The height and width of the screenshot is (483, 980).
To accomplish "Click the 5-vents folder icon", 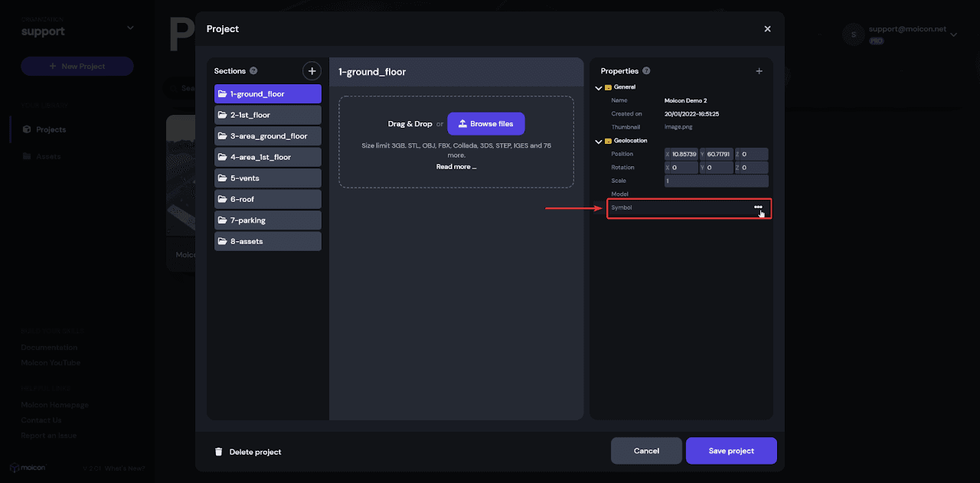I will pyautogui.click(x=223, y=178).
